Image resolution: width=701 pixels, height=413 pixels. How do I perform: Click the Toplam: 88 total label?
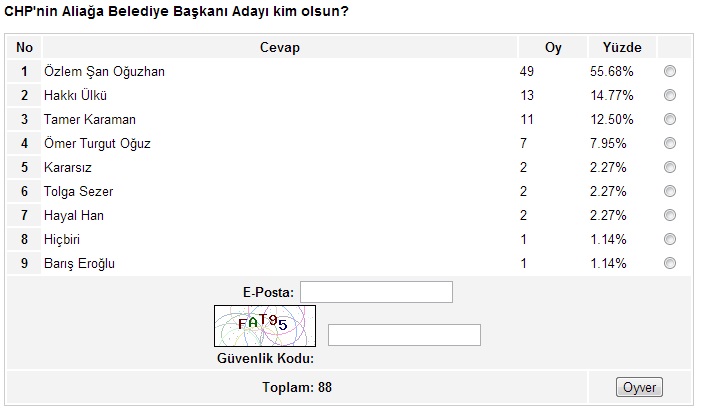pos(297,387)
